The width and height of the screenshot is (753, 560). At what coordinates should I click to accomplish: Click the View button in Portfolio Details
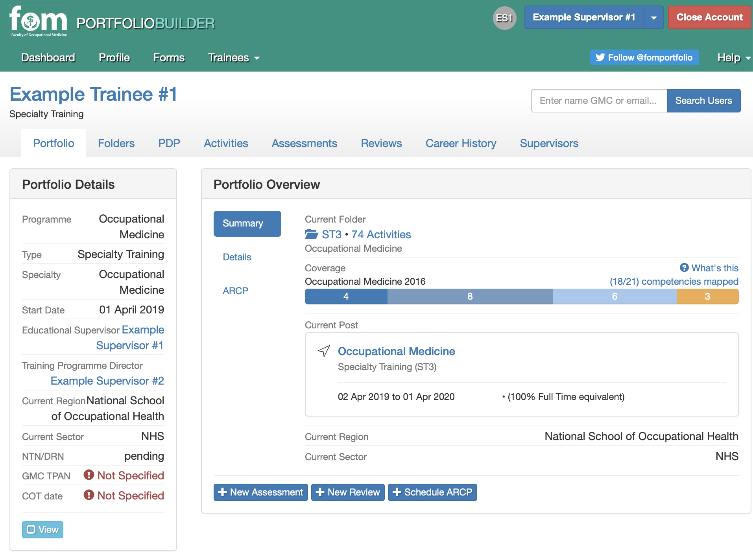(42, 530)
